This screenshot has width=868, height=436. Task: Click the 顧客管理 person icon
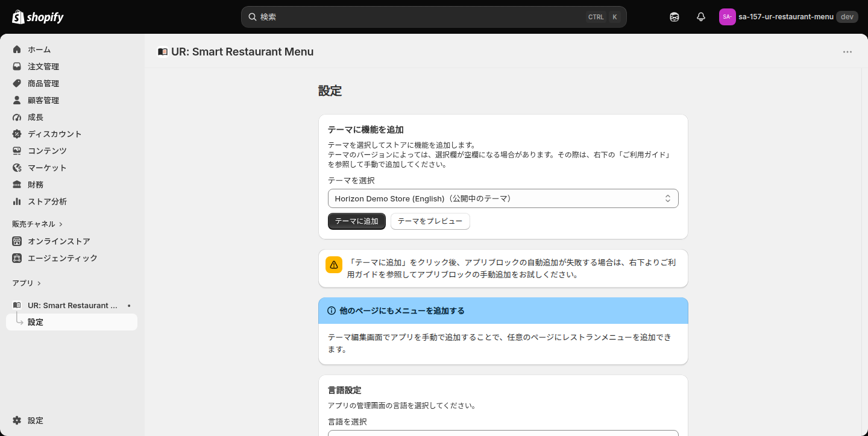[x=17, y=100]
